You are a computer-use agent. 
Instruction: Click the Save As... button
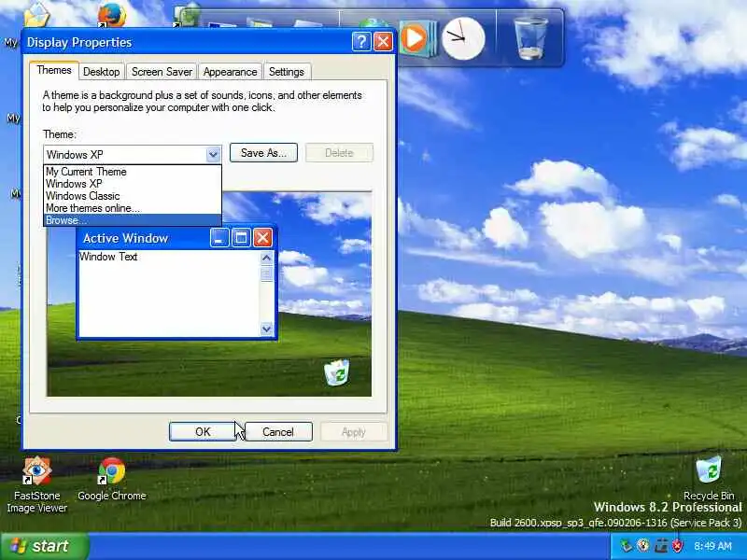263,153
